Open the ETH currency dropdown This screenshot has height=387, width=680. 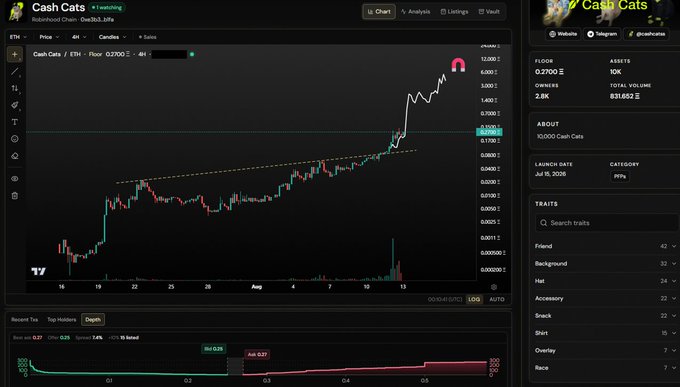pos(18,37)
